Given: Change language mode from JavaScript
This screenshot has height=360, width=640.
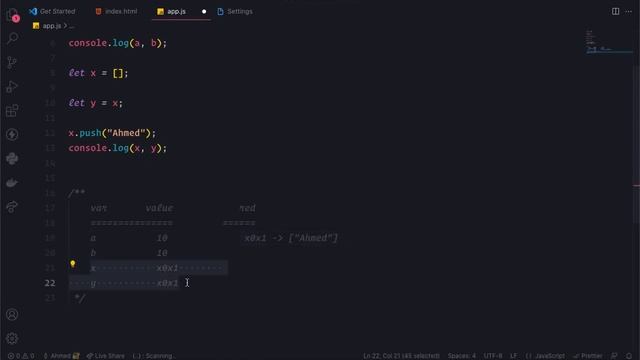Looking at the screenshot, I should coord(545,356).
